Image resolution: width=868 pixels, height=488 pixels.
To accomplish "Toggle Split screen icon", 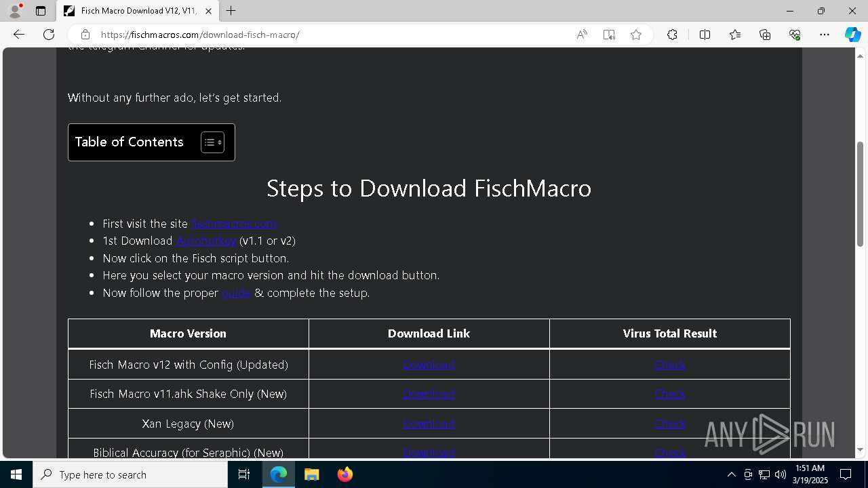I will (705, 35).
